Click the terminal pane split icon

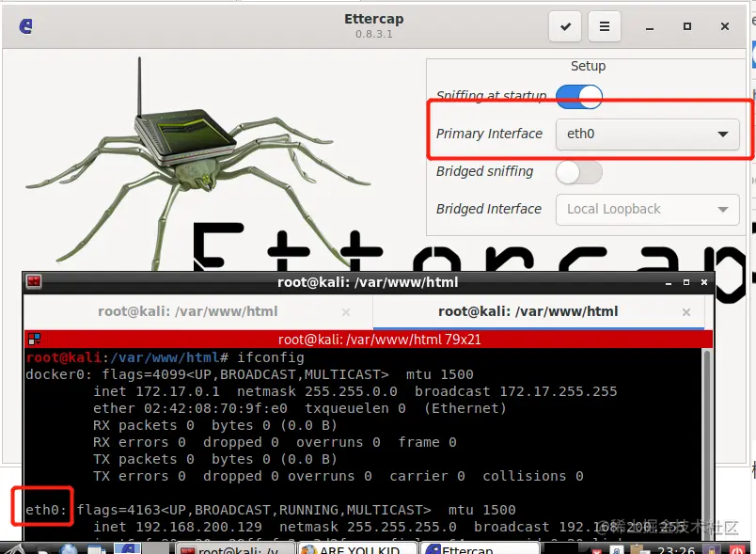(x=34, y=339)
